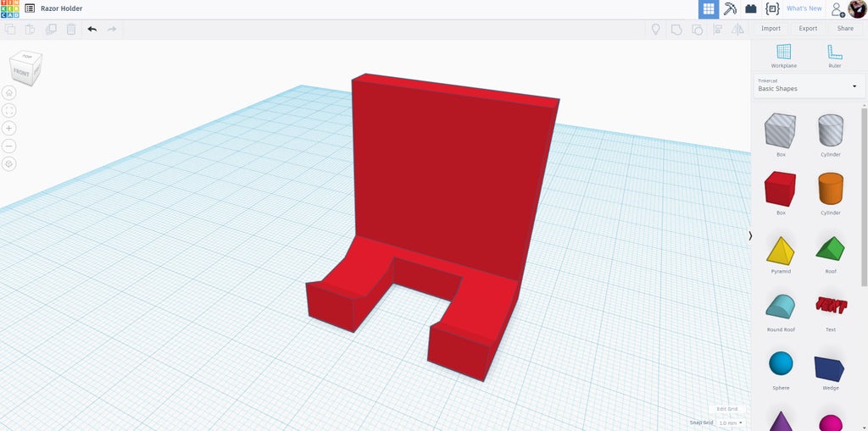The height and width of the screenshot is (431, 868).
Task: Click the Share button
Action: coord(845,29)
